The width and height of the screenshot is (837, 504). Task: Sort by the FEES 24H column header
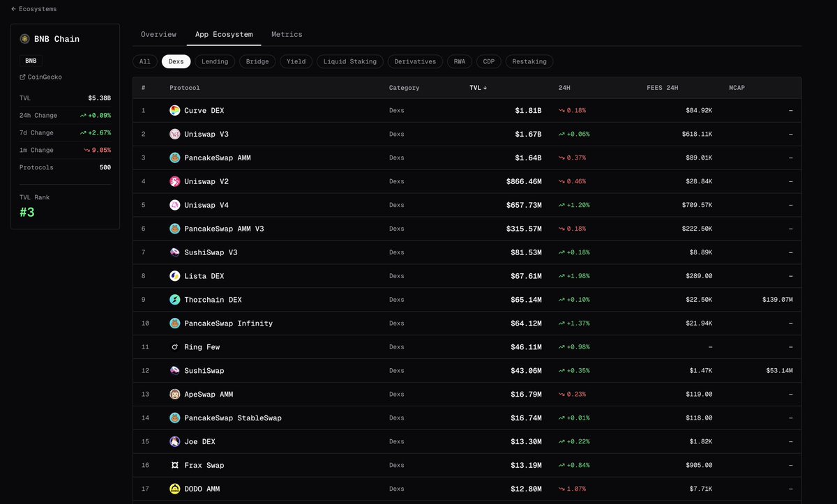click(x=663, y=88)
